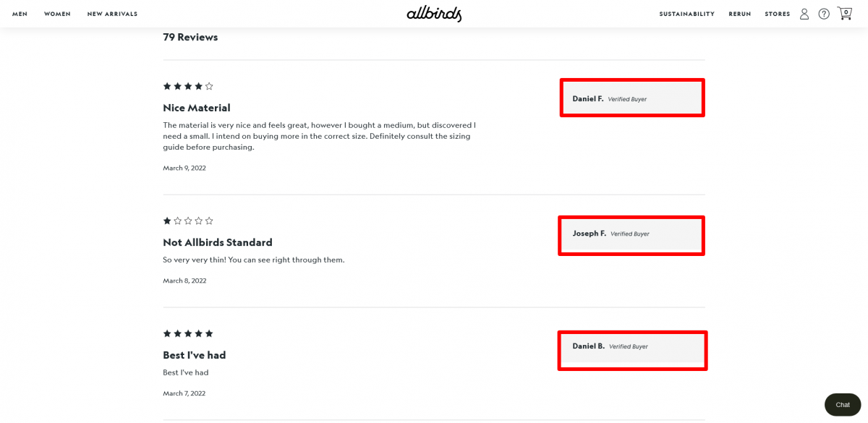Image resolution: width=868 pixels, height=423 pixels.
Task: Click the single filled star on Not Allbirds Standard
Action: pos(166,221)
